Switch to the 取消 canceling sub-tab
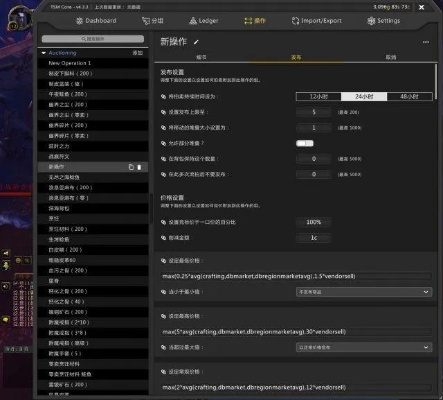 (x=391, y=57)
